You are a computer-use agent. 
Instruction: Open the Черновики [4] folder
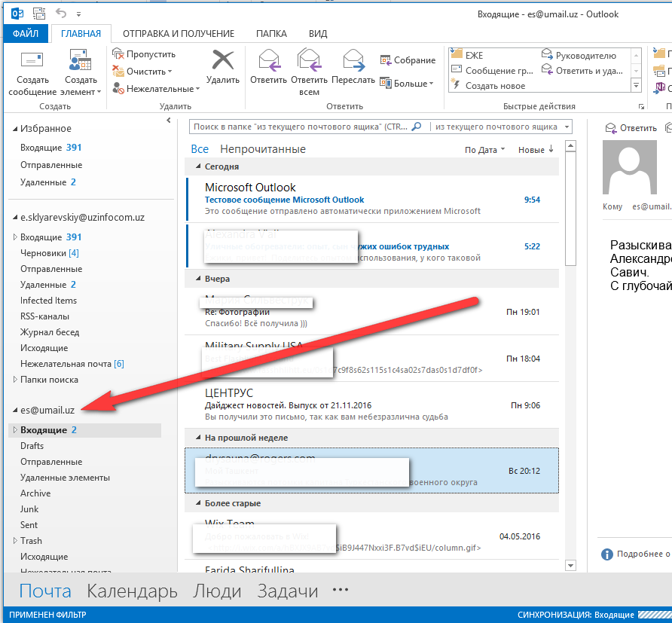pyautogui.click(x=49, y=253)
